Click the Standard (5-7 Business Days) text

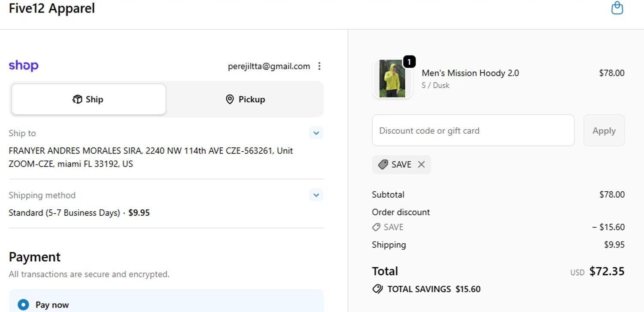tap(64, 213)
